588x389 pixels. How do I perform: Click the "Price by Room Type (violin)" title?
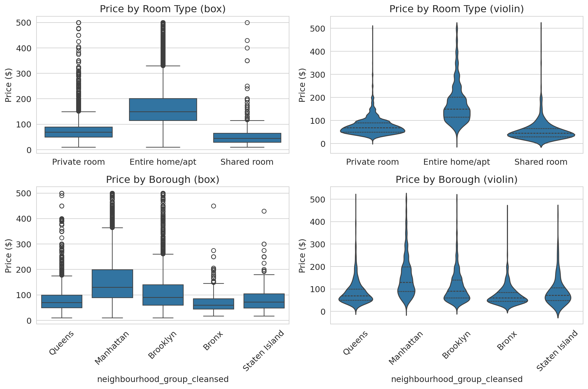456,9
